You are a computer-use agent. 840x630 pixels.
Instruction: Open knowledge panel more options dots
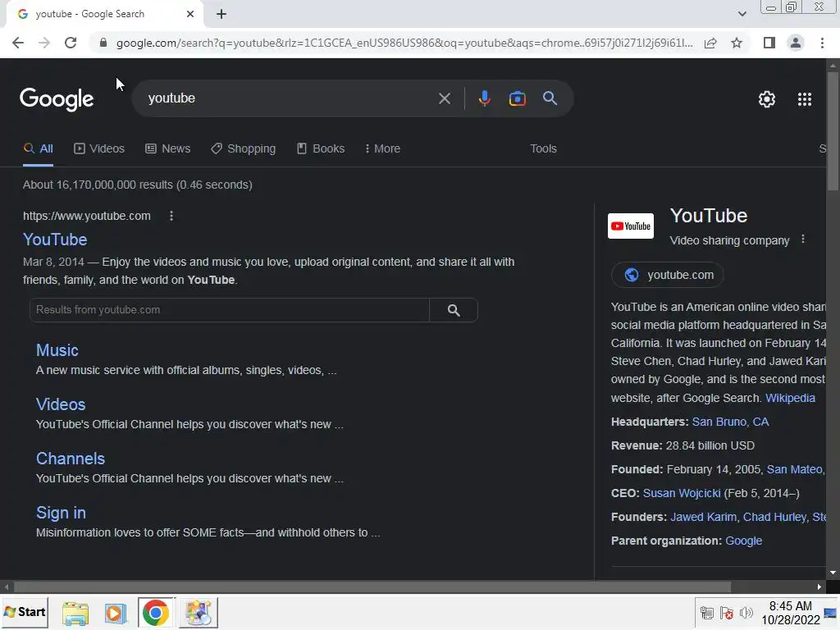(802, 240)
